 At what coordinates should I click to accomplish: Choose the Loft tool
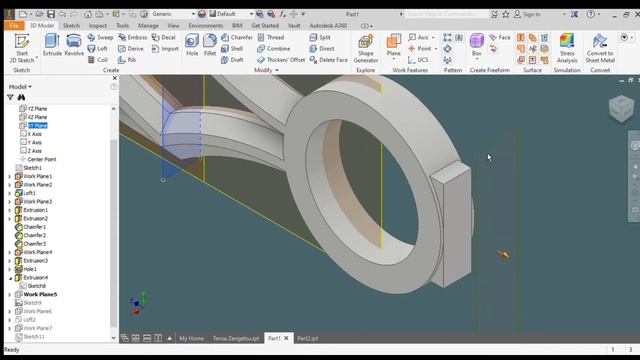pos(98,49)
